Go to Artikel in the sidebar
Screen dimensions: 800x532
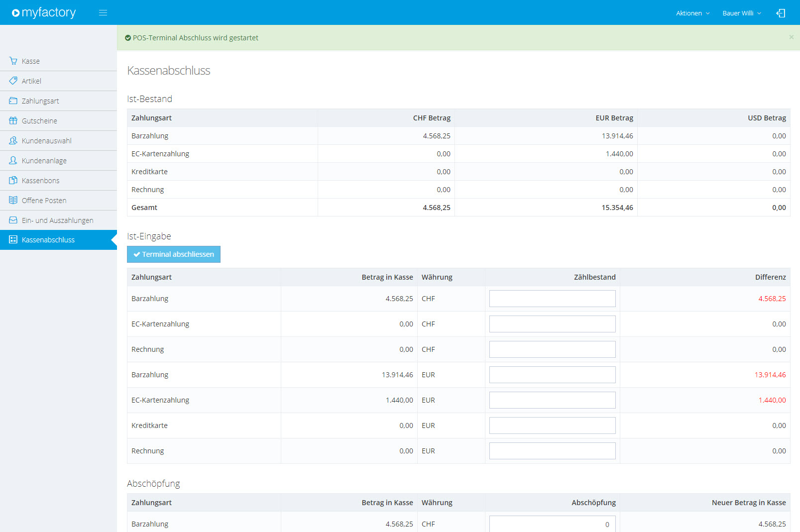[x=58, y=81]
